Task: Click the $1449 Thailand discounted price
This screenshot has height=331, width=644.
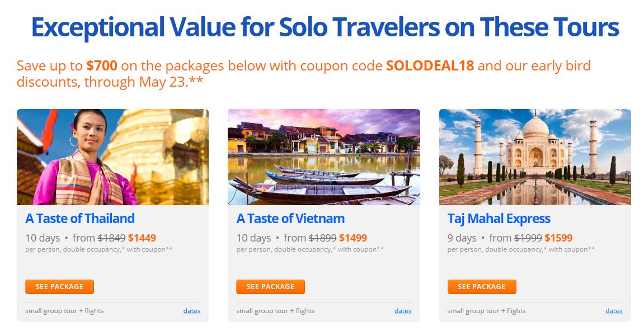Action: pos(142,238)
